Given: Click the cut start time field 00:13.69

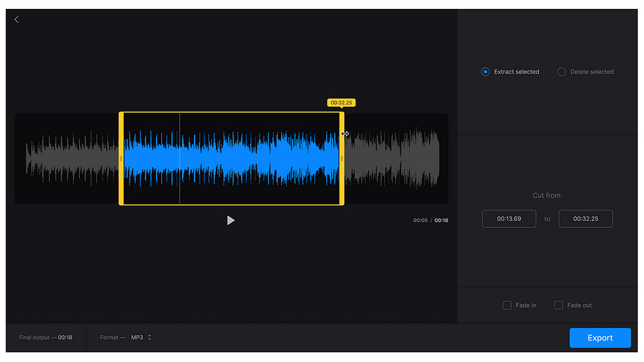Looking at the screenshot, I should pos(509,219).
